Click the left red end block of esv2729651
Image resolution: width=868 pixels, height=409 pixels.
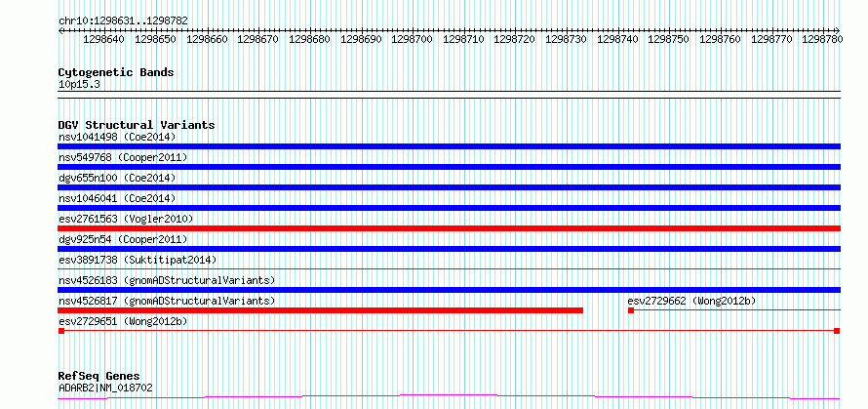61,331
